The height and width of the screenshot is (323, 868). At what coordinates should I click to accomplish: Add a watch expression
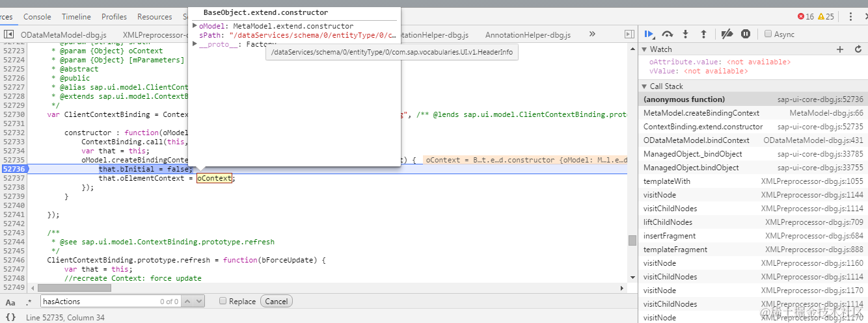[840, 49]
